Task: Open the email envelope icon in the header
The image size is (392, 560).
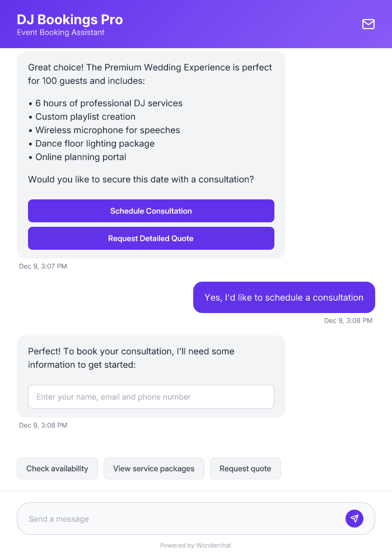Action: pyautogui.click(x=368, y=24)
